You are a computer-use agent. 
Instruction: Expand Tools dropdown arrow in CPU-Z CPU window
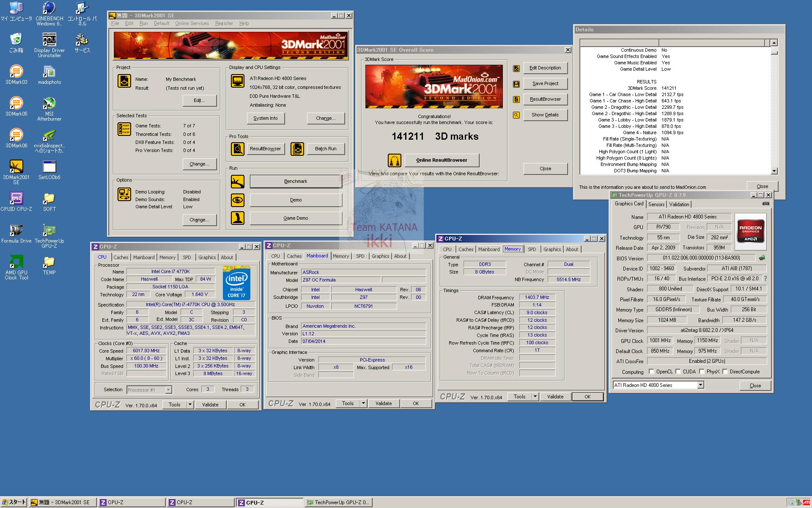[x=190, y=405]
